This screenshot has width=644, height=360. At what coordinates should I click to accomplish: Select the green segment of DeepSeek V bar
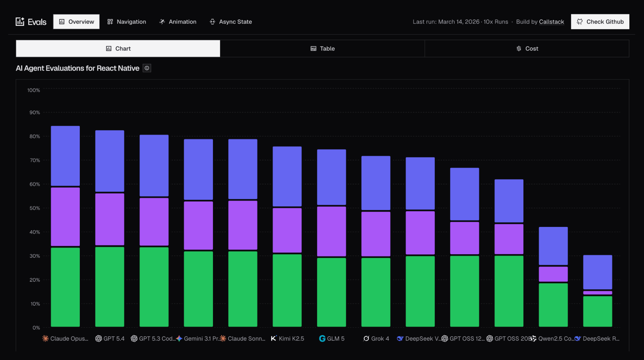coord(420,291)
